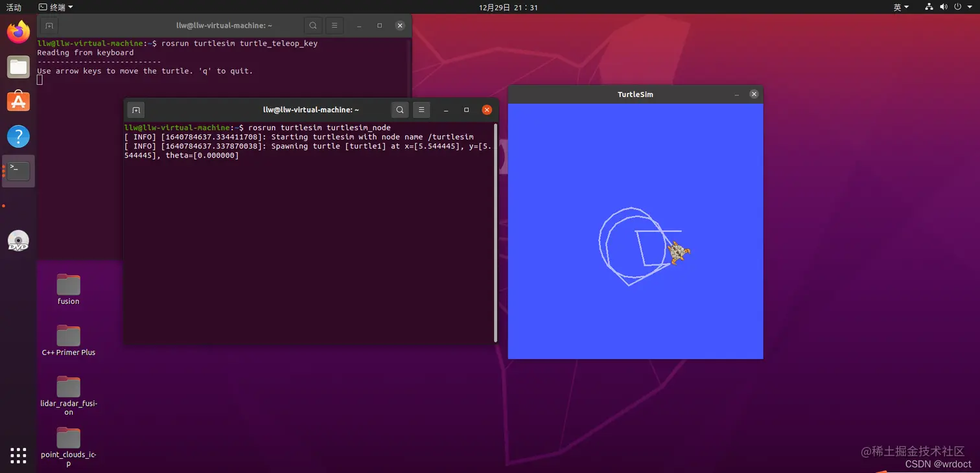Open the power icon in top bar
The image size is (980, 473).
coord(957,7)
